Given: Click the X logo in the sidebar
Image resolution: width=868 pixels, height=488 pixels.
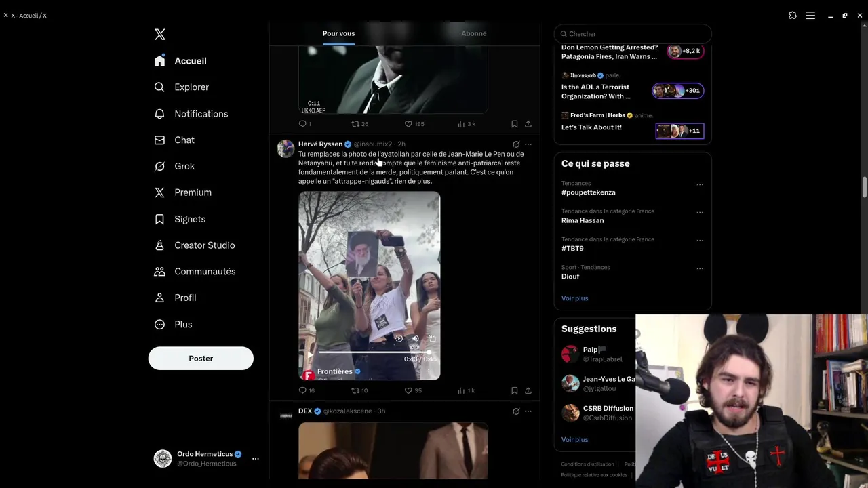Looking at the screenshot, I should 160,35.
